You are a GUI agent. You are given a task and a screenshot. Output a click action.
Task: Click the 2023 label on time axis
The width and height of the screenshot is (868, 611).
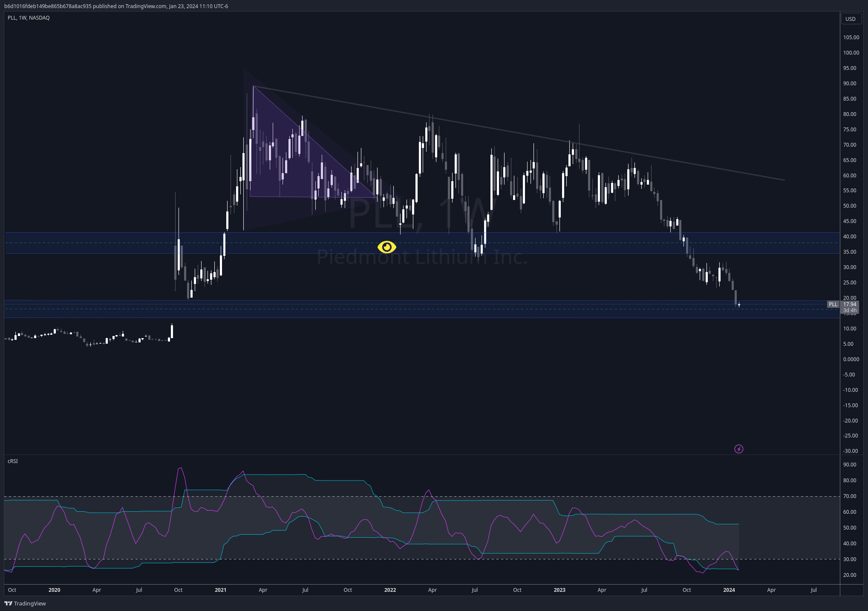point(559,590)
